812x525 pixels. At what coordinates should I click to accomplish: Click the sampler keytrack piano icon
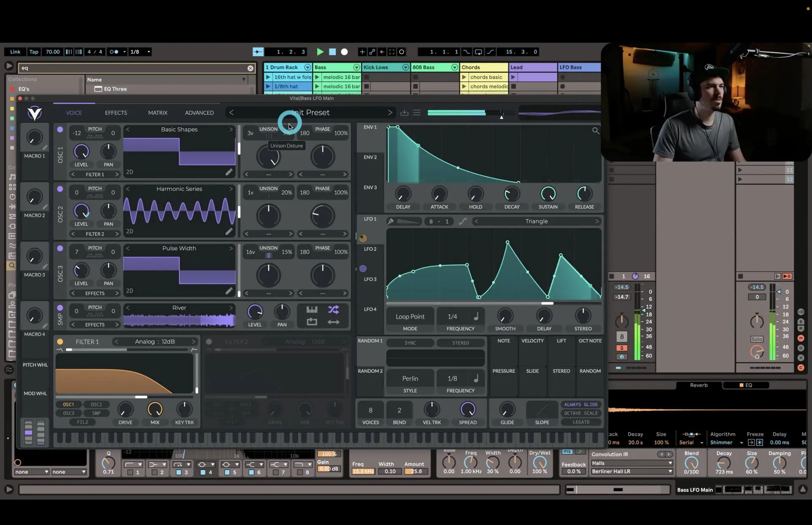312,310
